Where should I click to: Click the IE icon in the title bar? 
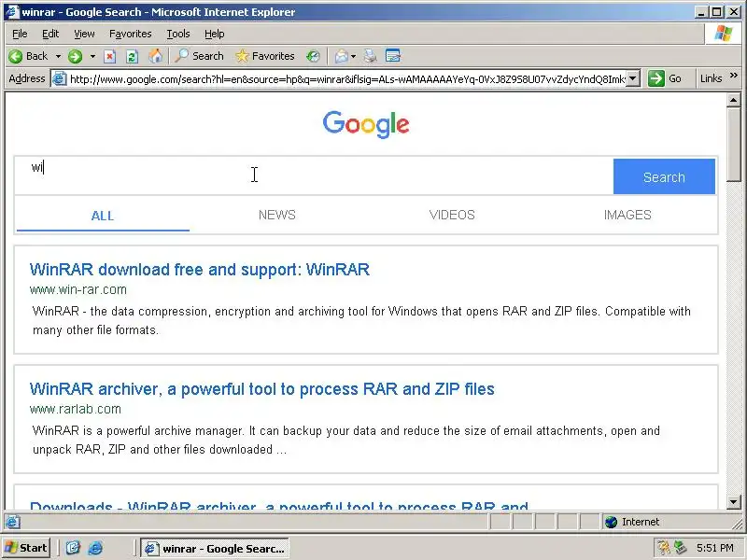point(12,11)
